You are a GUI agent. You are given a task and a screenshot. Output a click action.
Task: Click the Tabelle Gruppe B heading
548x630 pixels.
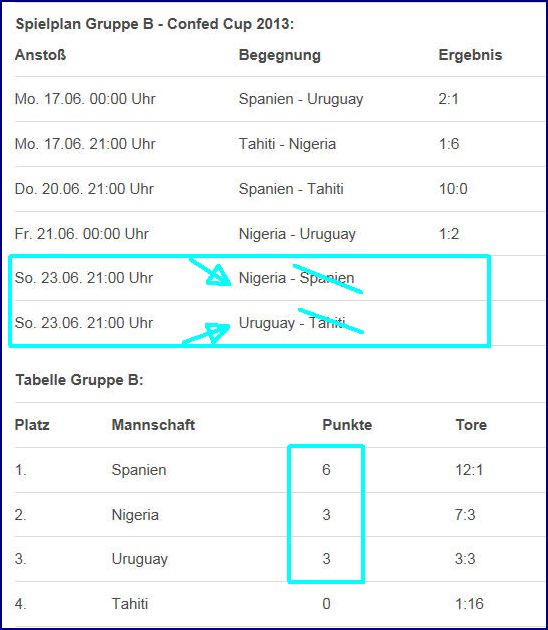[79, 380]
